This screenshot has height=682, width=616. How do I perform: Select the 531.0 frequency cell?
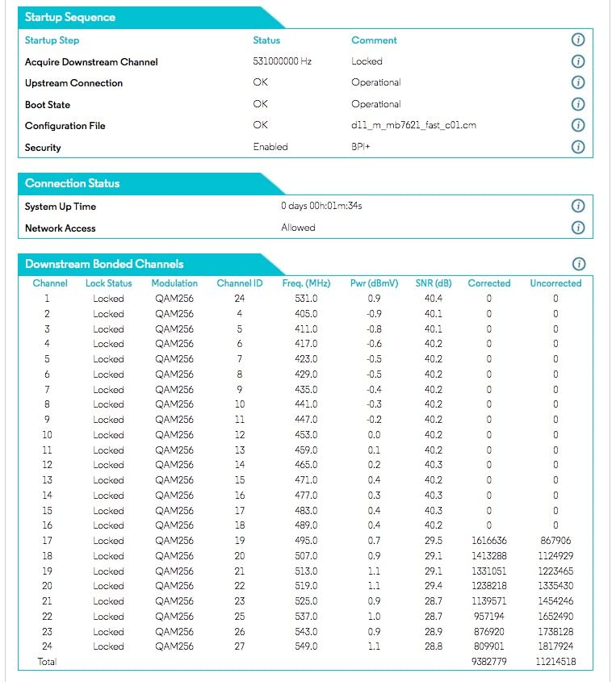pyautogui.click(x=306, y=299)
